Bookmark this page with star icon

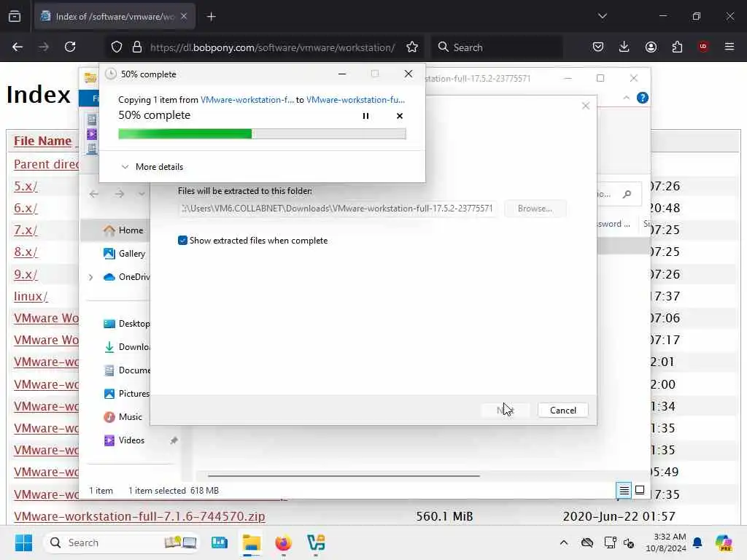pyautogui.click(x=412, y=47)
